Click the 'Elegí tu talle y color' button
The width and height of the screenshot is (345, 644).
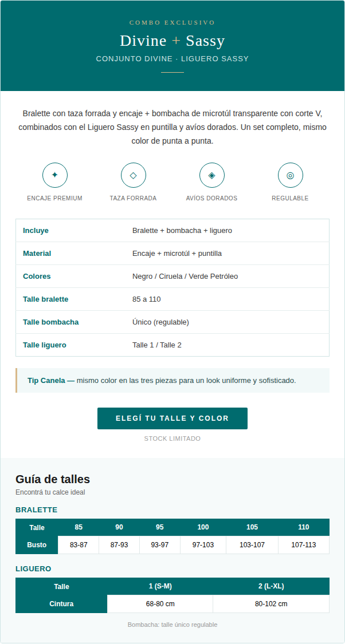point(172,418)
